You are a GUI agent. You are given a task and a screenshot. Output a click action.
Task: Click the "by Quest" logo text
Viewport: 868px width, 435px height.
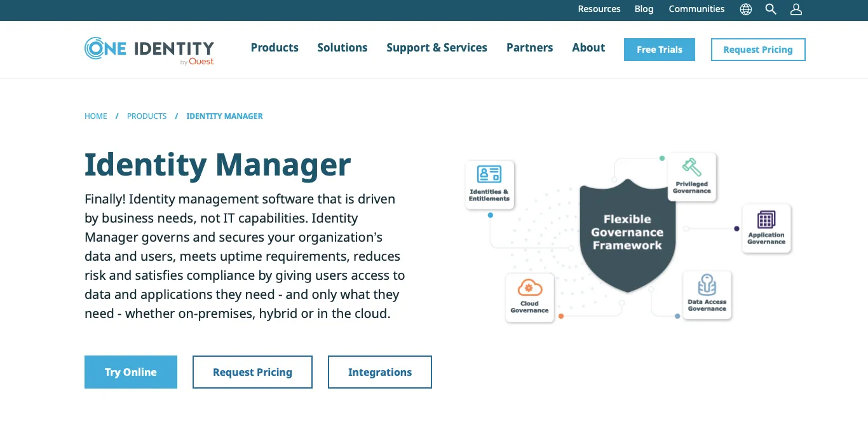(x=197, y=62)
